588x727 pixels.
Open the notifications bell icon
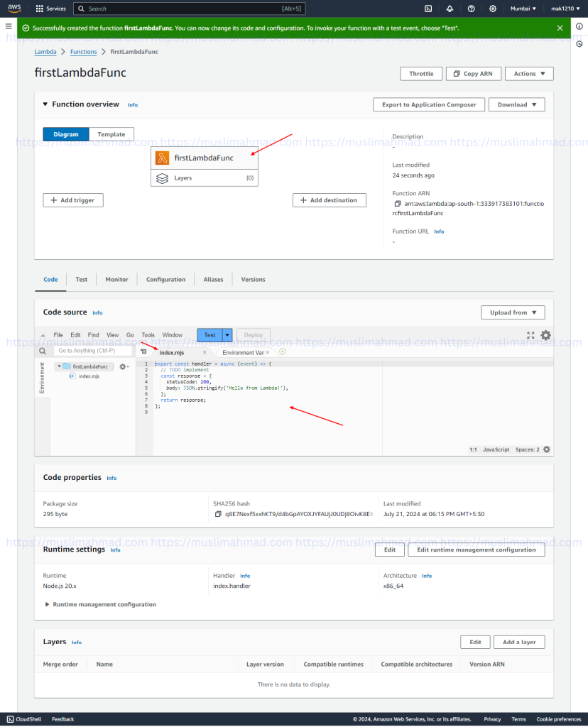coord(450,9)
